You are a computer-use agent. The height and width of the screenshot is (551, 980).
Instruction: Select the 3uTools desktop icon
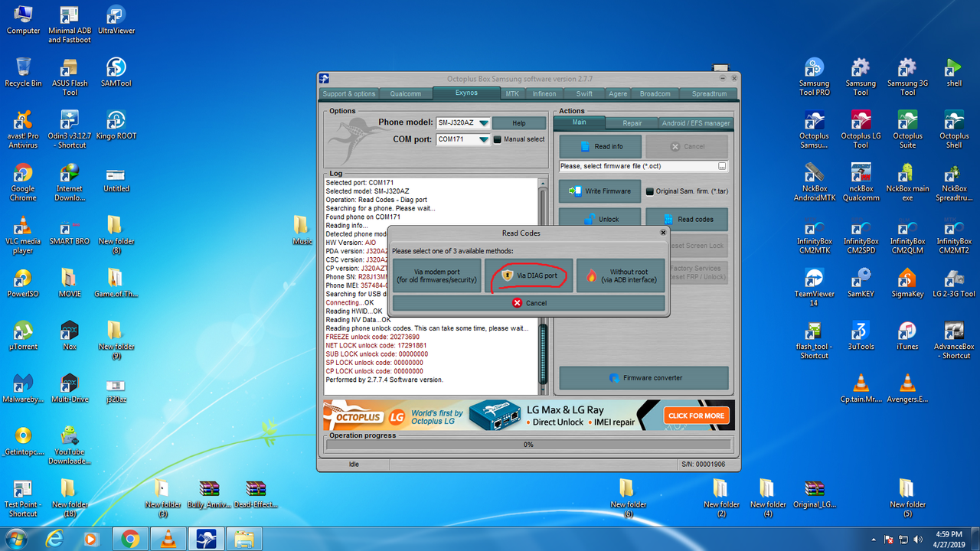861,335
